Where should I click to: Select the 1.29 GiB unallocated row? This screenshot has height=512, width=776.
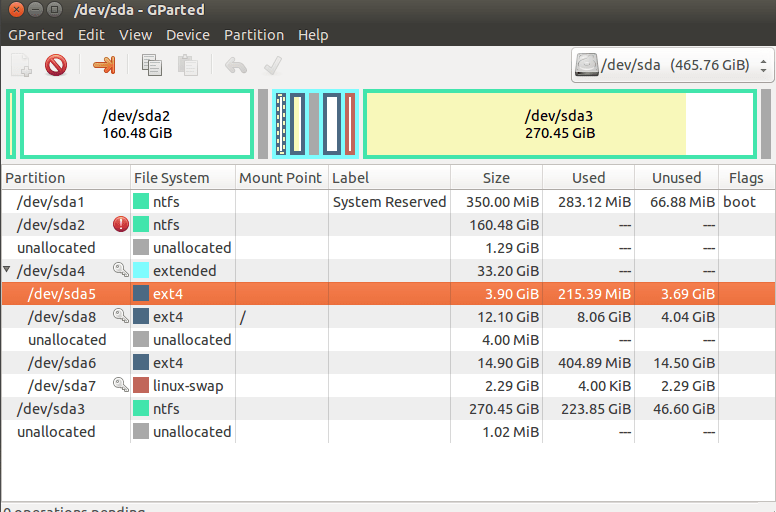coord(388,247)
